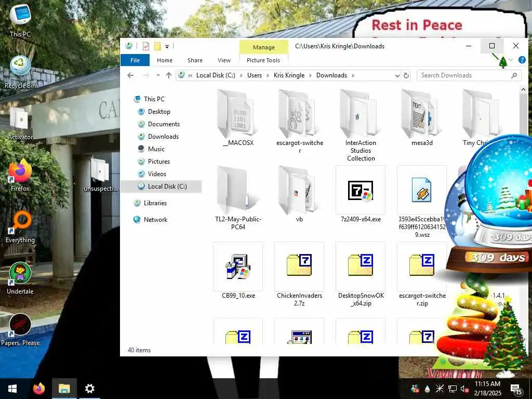532x399 pixels.
Task: Launch the Undertale desktop shortcut
Action: click(20, 278)
